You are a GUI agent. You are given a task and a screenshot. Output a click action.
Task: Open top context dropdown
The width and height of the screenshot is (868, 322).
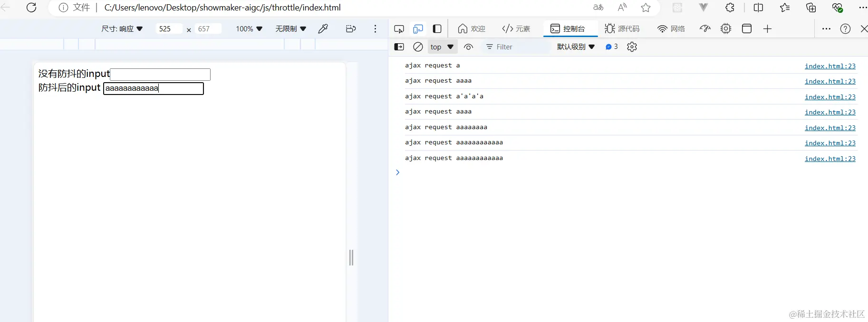pos(442,47)
